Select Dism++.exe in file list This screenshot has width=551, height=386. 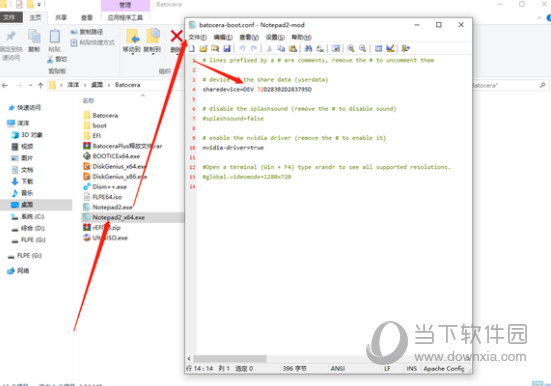point(105,187)
